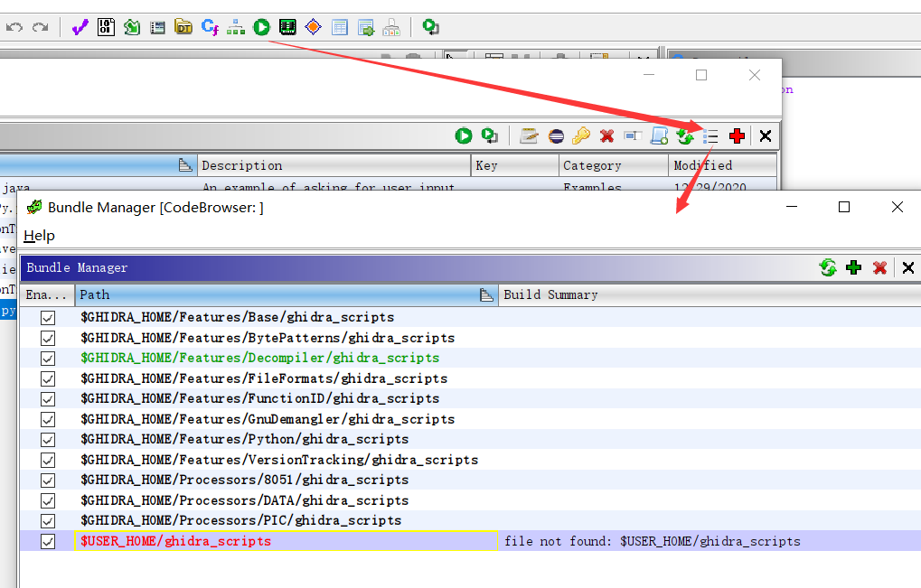Click rerun last script icon in CodeBrowser toolbar
The width and height of the screenshot is (921, 588).
[430, 27]
